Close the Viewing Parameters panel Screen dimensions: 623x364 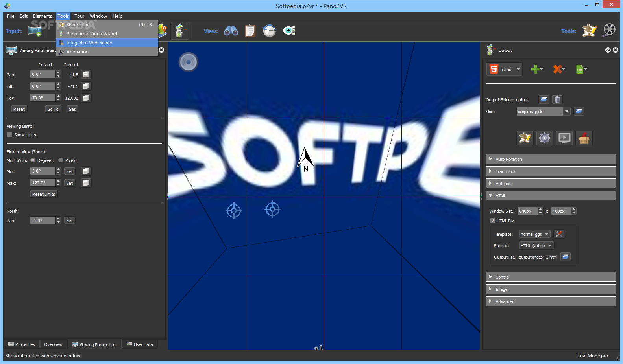(x=161, y=50)
